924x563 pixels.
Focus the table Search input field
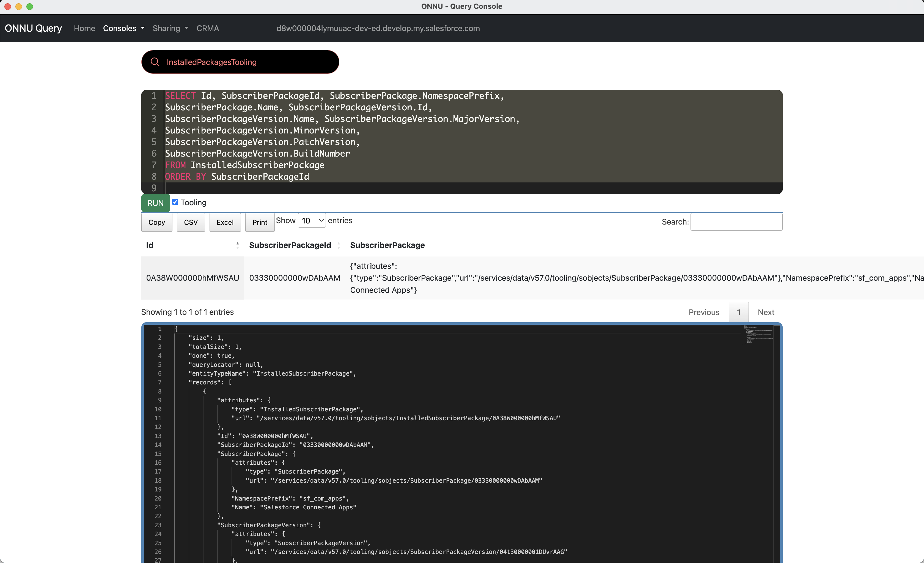click(x=736, y=222)
